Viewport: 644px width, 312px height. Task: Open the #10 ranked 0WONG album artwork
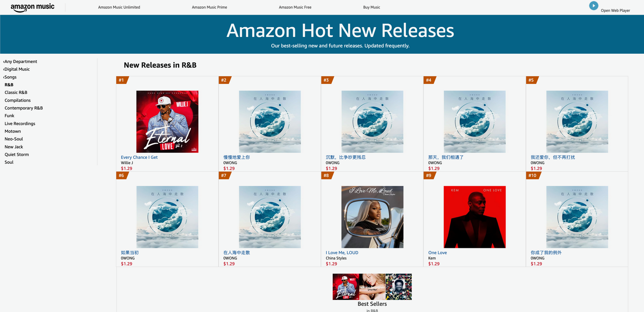coord(577,217)
